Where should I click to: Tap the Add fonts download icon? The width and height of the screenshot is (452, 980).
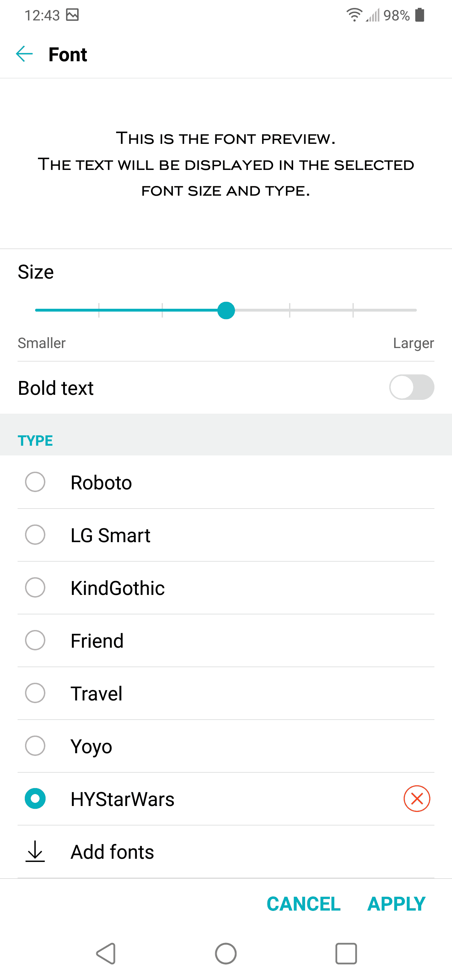(35, 852)
